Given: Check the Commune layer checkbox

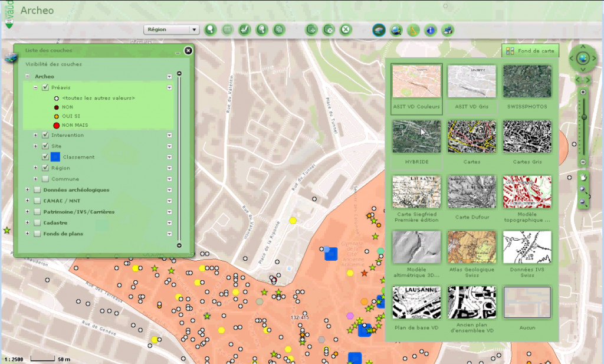Looking at the screenshot, I should point(45,179).
